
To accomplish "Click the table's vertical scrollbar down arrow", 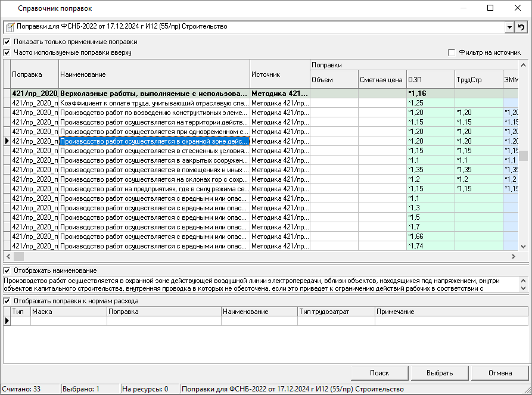I will click(x=523, y=247).
